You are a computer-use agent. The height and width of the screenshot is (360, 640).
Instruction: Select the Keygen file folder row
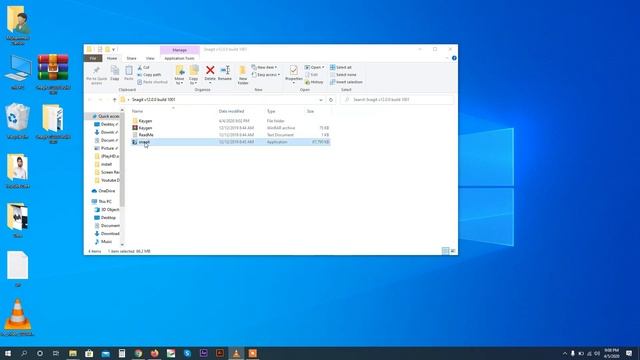230,121
